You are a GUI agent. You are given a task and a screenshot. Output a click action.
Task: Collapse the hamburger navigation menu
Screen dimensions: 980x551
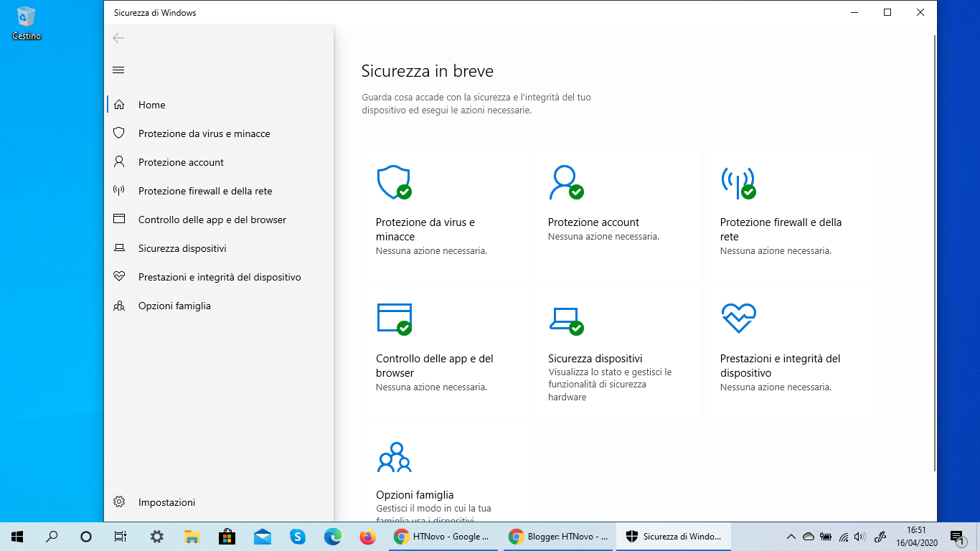(118, 70)
